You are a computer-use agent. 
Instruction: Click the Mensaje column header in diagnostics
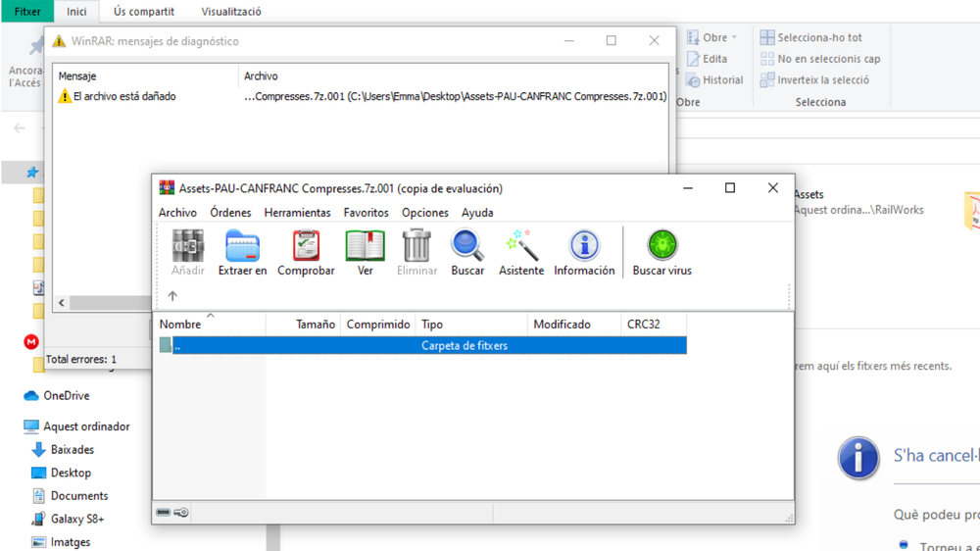tap(145, 75)
